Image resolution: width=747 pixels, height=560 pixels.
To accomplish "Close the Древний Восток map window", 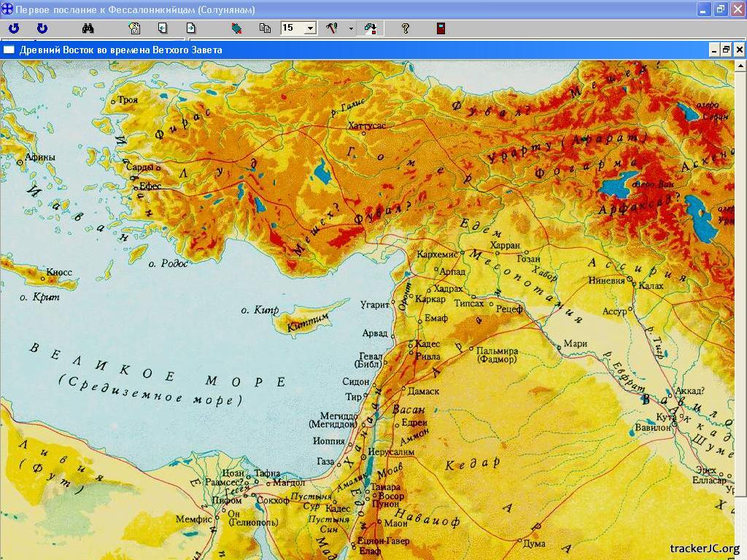I will [739, 50].
